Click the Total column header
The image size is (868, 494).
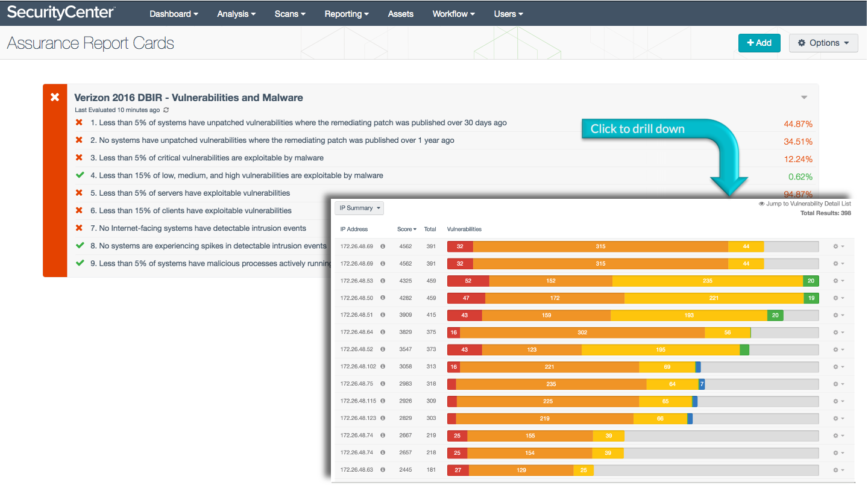coord(430,229)
